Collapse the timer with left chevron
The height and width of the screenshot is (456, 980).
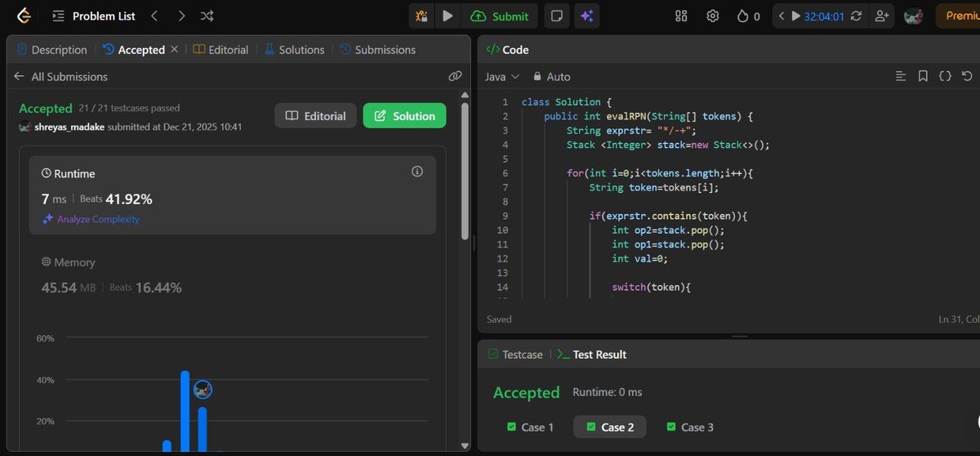(782, 16)
